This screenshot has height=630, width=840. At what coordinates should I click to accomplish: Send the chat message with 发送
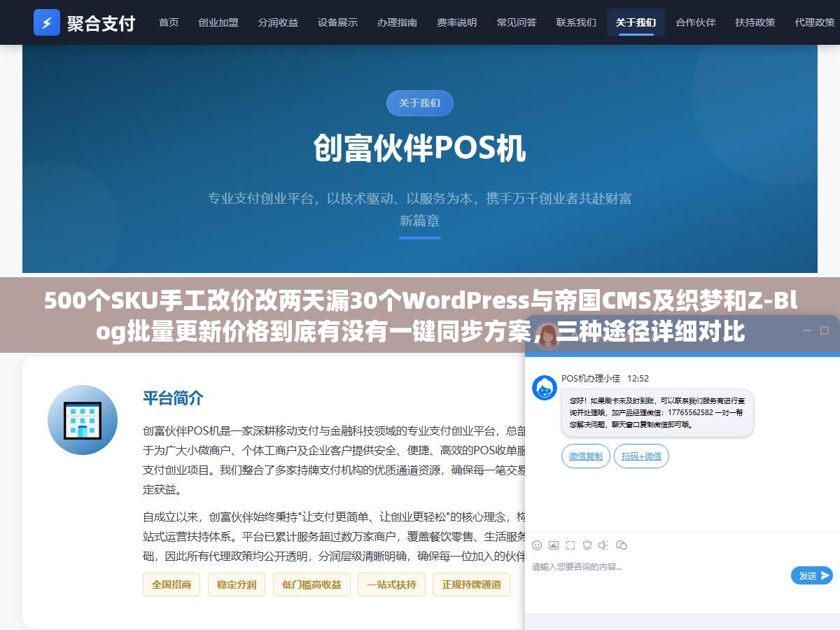(x=812, y=575)
